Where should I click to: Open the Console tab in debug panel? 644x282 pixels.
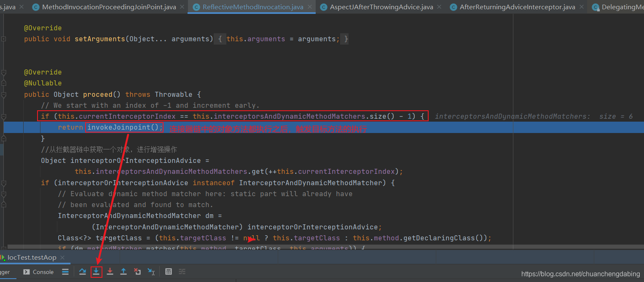[38, 272]
